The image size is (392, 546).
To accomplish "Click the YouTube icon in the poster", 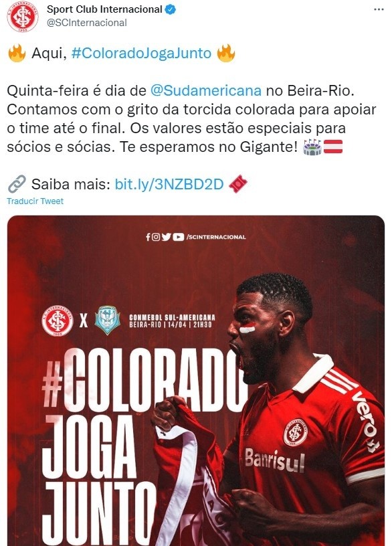I will tap(178, 237).
